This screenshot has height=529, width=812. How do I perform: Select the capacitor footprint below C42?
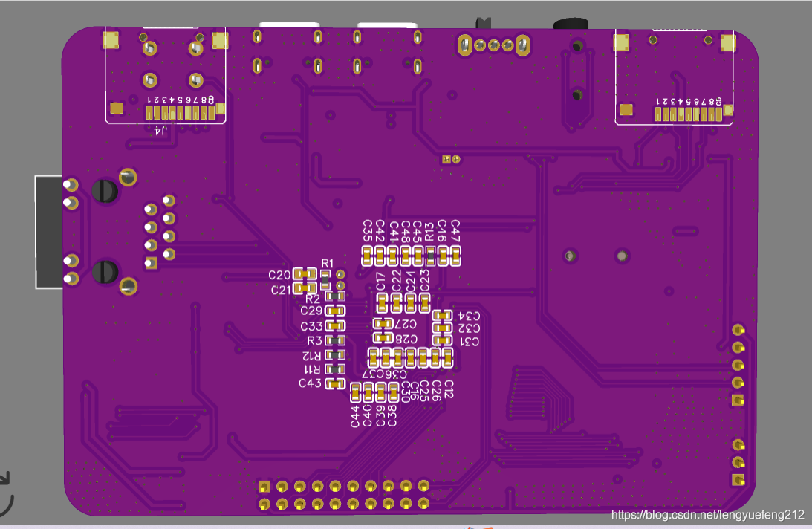tap(380, 256)
